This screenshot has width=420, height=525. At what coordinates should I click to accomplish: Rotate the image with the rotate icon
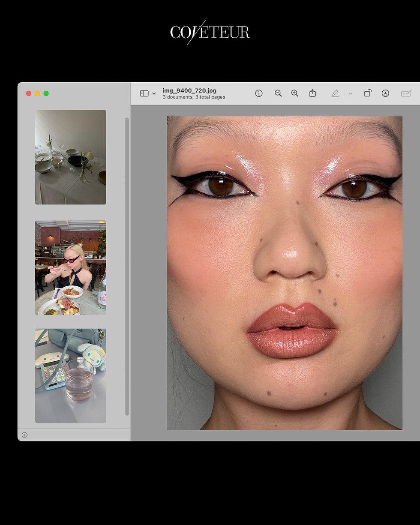[x=368, y=93]
